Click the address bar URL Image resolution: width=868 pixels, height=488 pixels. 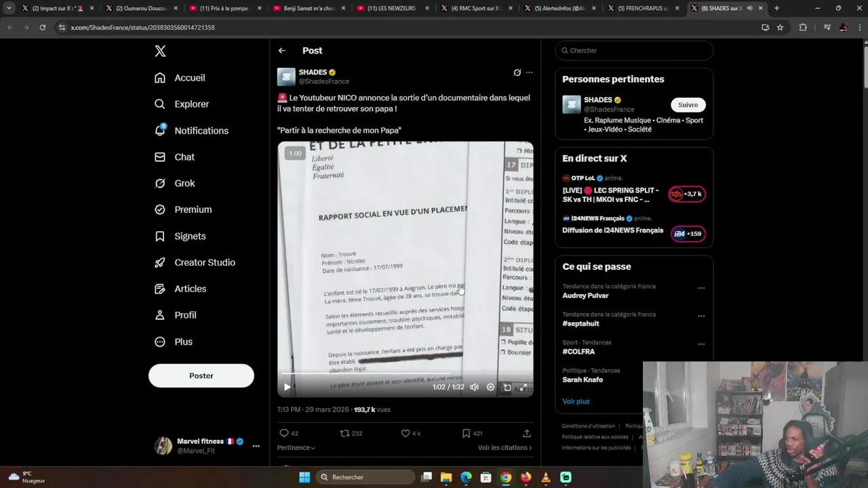tap(142, 27)
